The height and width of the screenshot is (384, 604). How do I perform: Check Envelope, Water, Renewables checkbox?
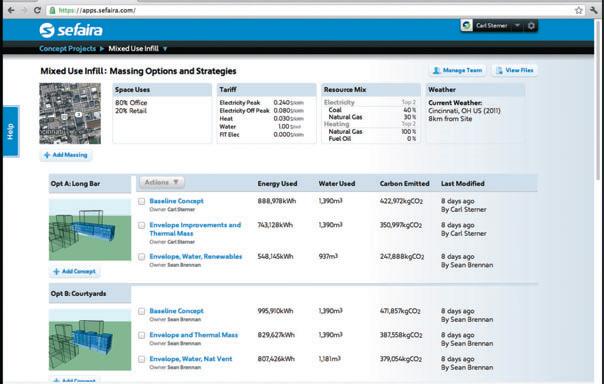coord(142,257)
